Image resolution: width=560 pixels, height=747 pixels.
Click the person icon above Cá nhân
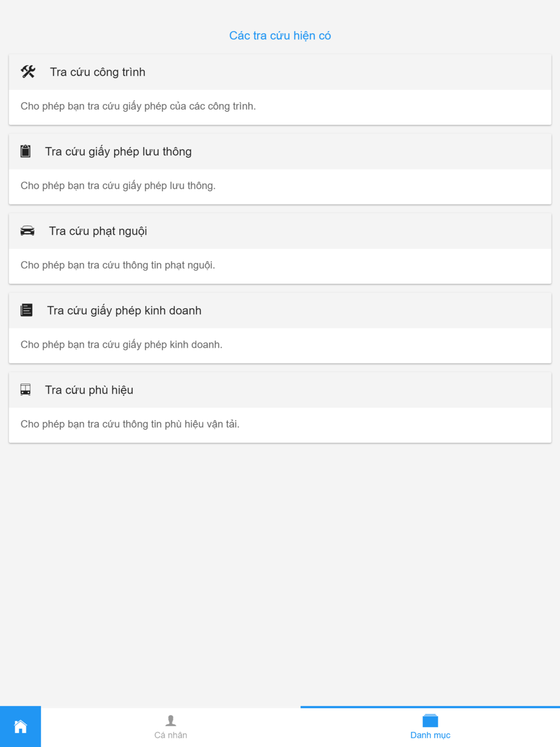[x=171, y=721]
